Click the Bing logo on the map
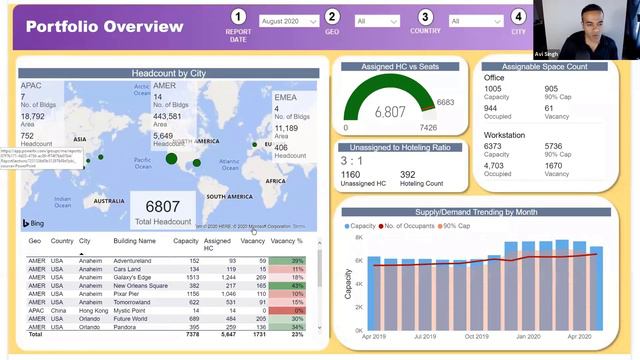Image resolution: width=640 pixels, height=360 pixels. 33,223
